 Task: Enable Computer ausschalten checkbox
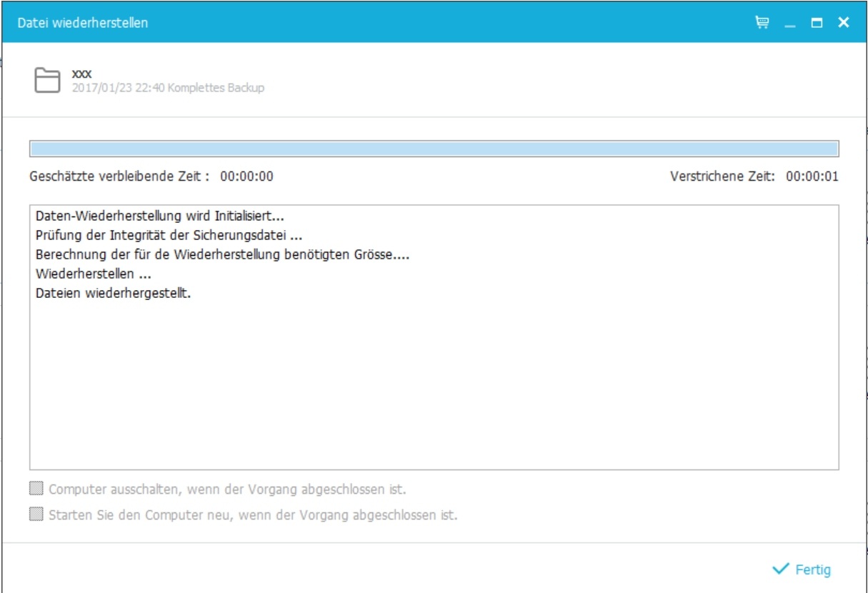point(36,489)
